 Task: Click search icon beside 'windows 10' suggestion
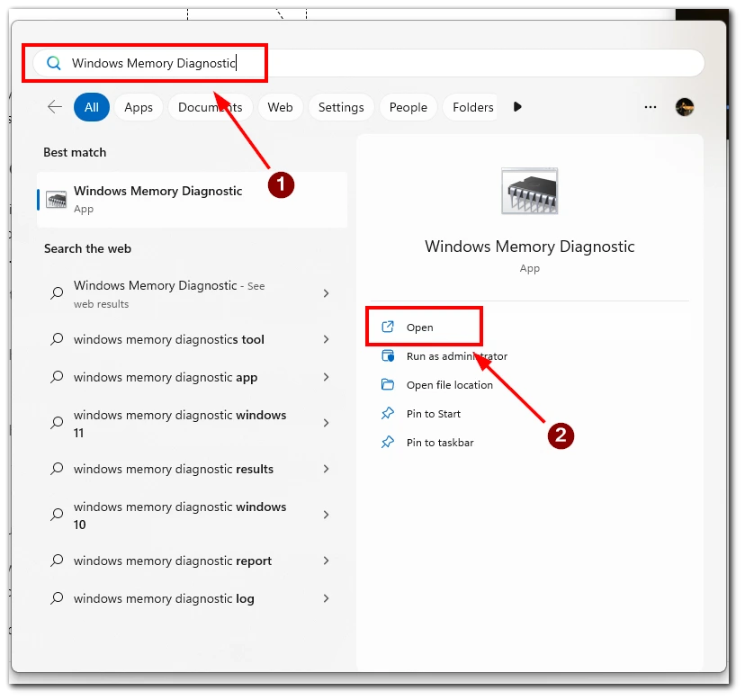point(57,514)
